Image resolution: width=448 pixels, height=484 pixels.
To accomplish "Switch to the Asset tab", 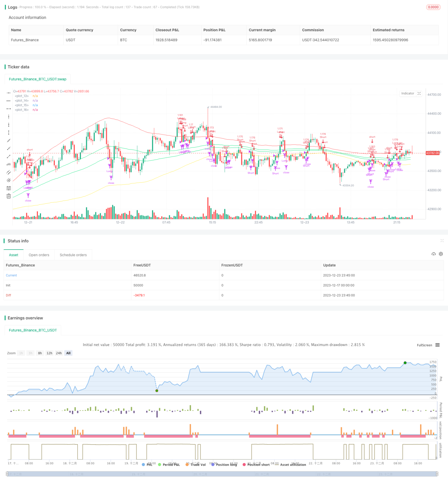I will pos(13,255).
